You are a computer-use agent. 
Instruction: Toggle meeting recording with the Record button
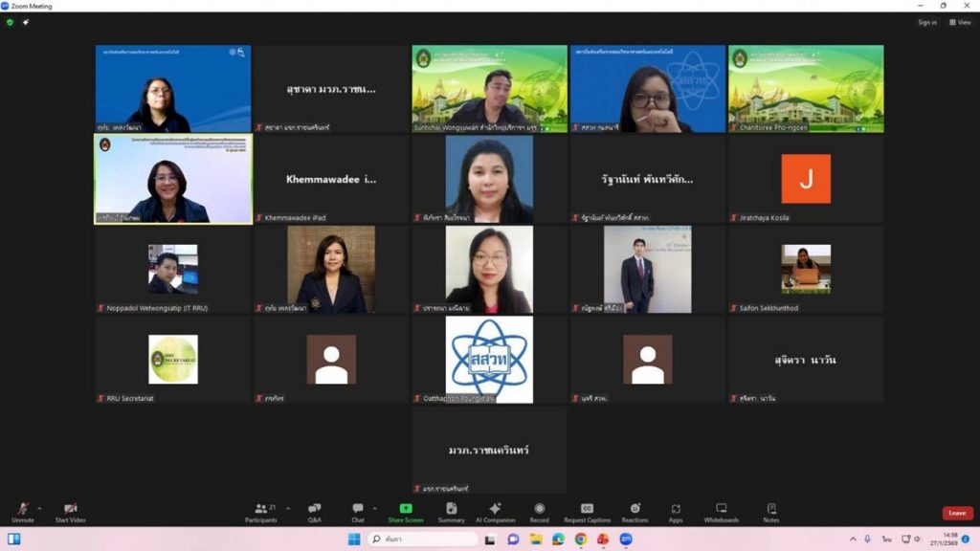540,512
